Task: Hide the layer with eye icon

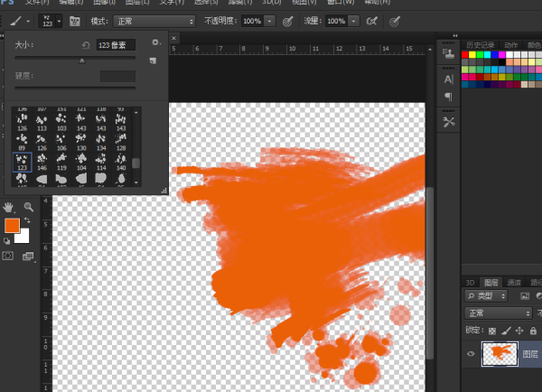Action: pos(471,354)
